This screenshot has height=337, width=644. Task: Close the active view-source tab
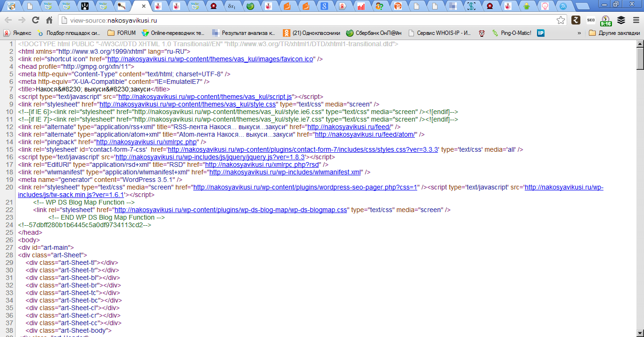143,6
